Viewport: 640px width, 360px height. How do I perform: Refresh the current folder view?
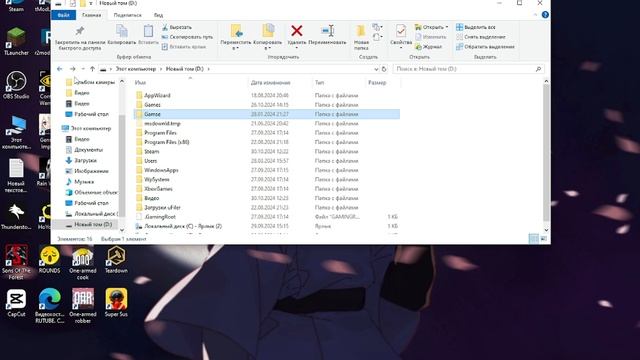[384, 69]
